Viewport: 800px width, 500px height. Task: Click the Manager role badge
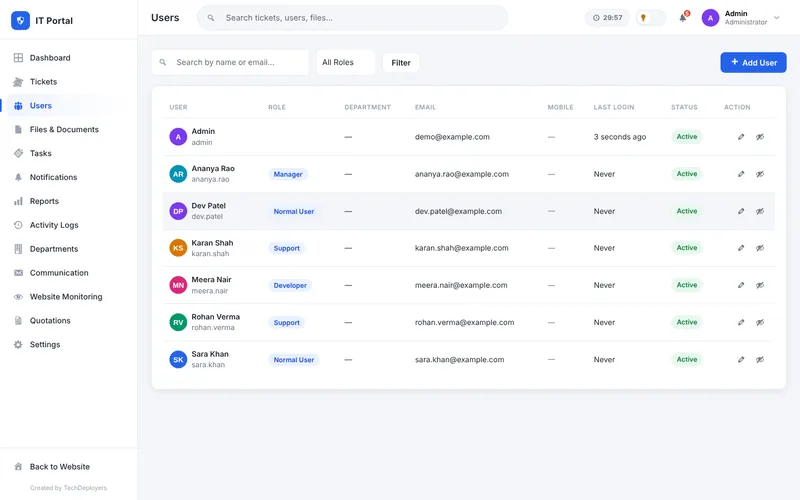[288, 174]
